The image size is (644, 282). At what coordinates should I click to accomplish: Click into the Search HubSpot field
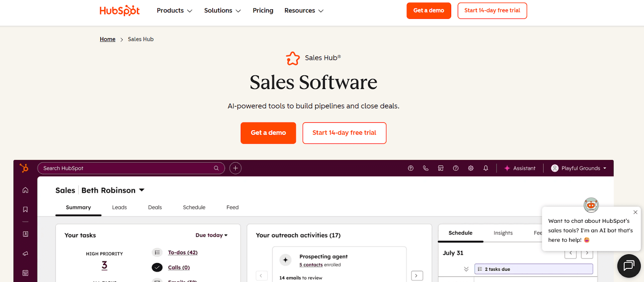pyautogui.click(x=131, y=168)
